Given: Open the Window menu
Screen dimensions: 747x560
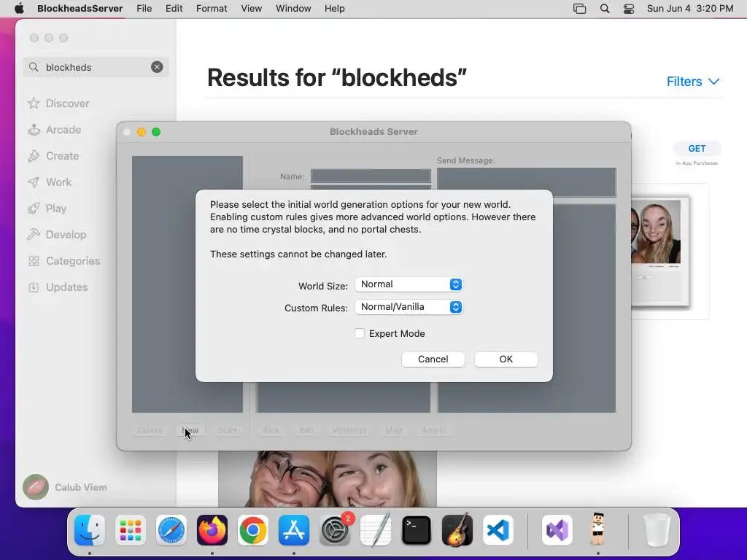Looking at the screenshot, I should 293,9.
